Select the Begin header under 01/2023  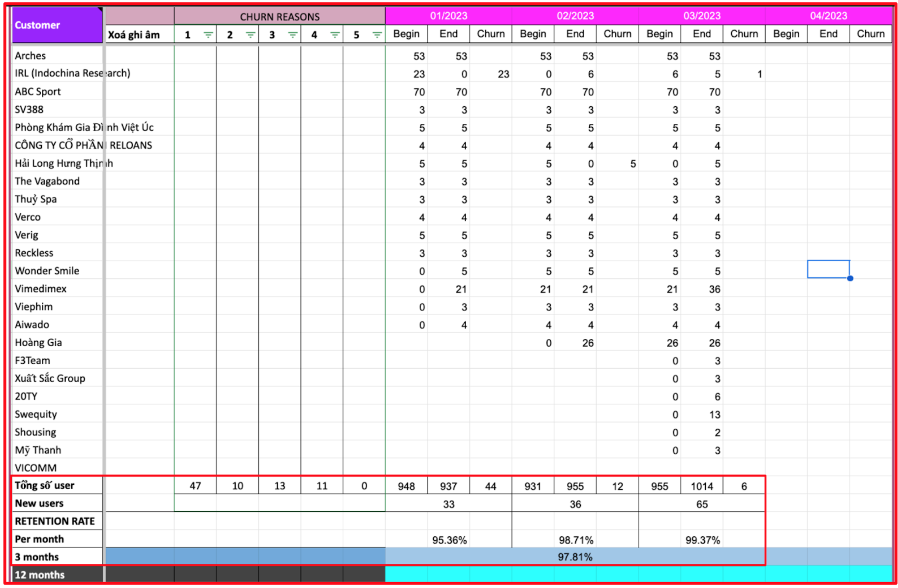[x=406, y=34]
